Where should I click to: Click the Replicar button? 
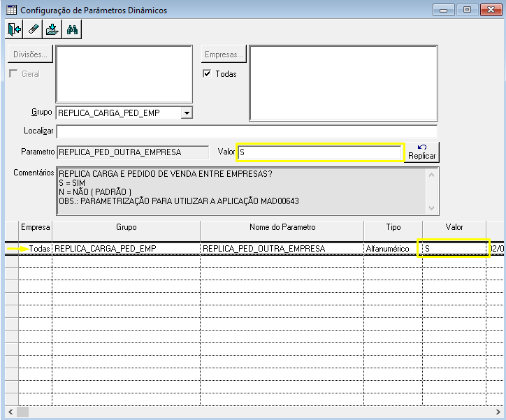(421, 152)
